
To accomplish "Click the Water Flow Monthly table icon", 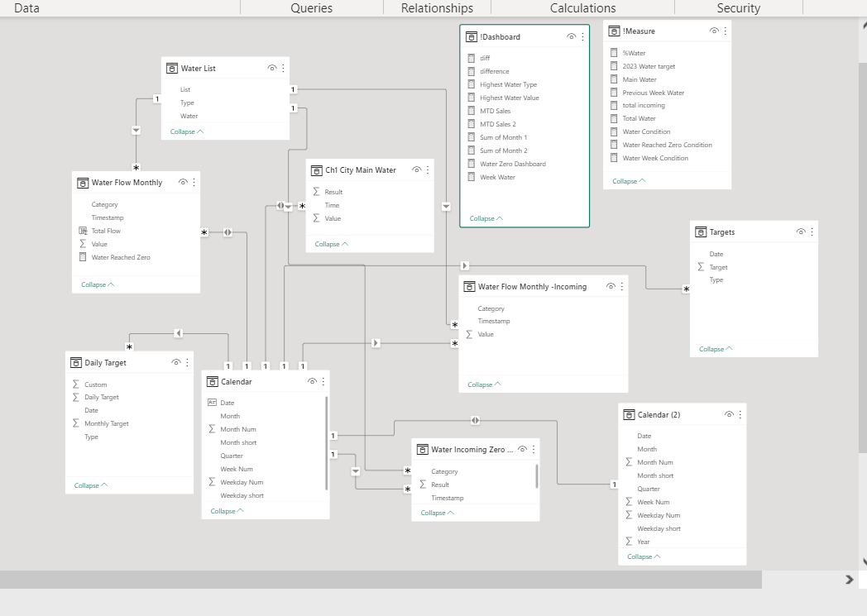I will click(83, 182).
